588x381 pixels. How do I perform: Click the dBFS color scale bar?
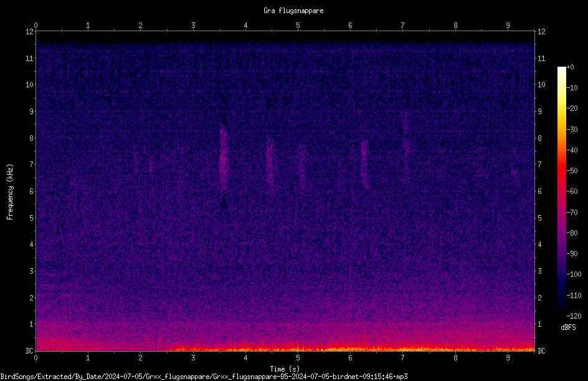click(x=561, y=191)
